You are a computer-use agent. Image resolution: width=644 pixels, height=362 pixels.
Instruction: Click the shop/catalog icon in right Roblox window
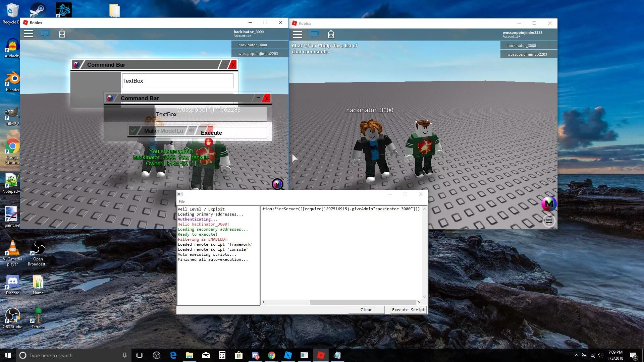pyautogui.click(x=331, y=35)
